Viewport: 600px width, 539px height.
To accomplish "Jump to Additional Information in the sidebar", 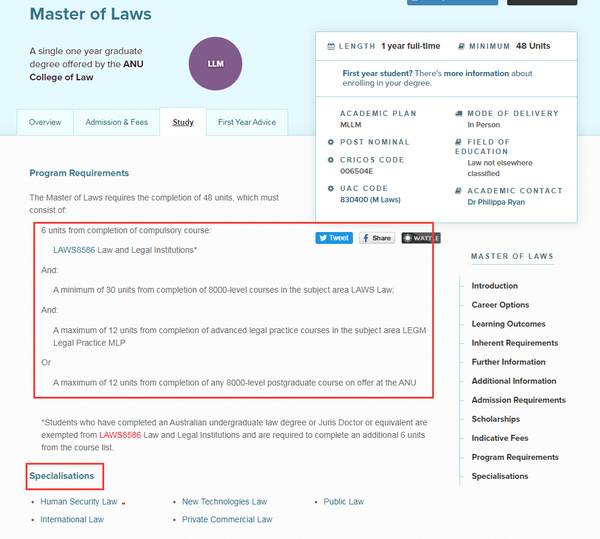I will pos(514,381).
